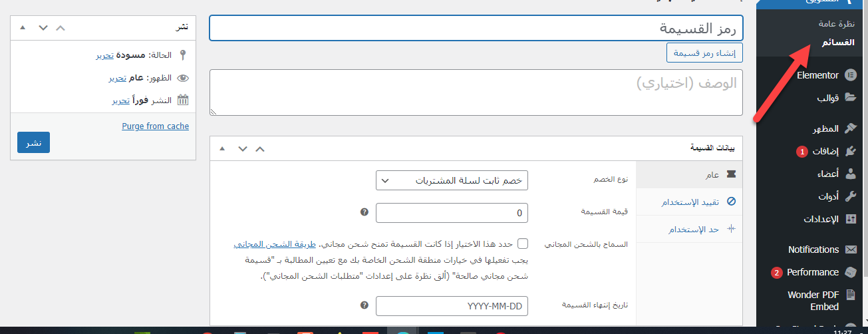868x334 pixels.
Task: Open Elementor menu icon in sidebar
Action: coord(850,75)
